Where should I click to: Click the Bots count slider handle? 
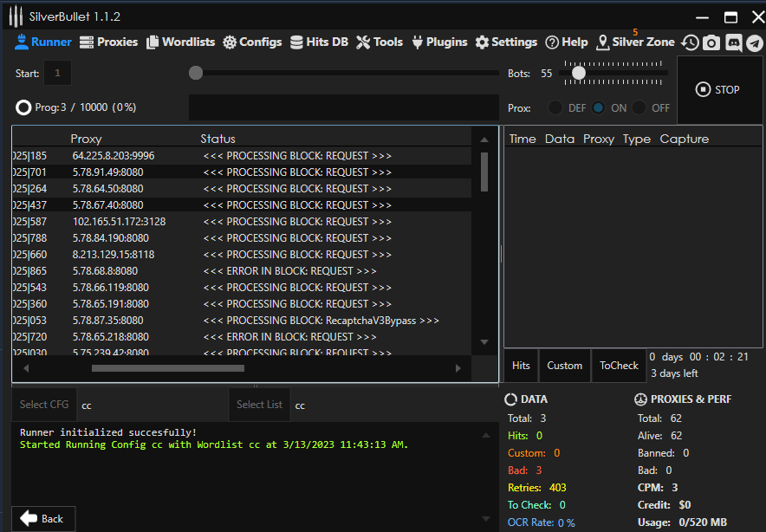tap(578, 74)
